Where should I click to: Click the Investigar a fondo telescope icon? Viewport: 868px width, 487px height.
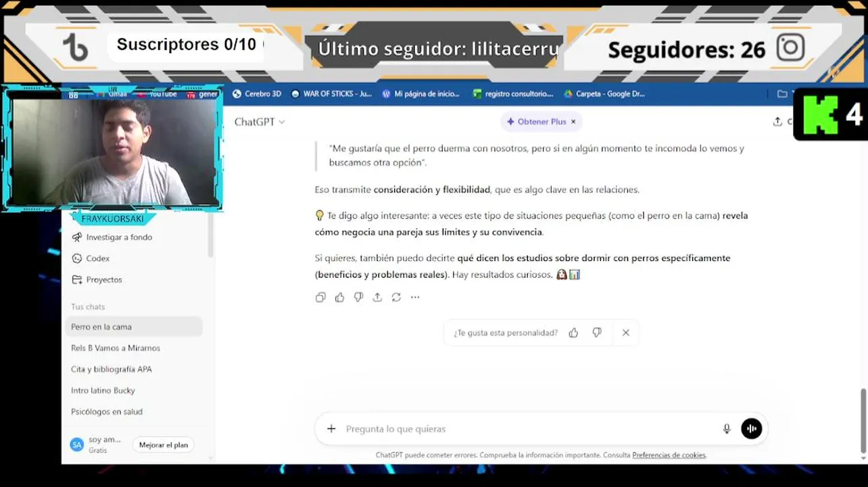click(76, 237)
